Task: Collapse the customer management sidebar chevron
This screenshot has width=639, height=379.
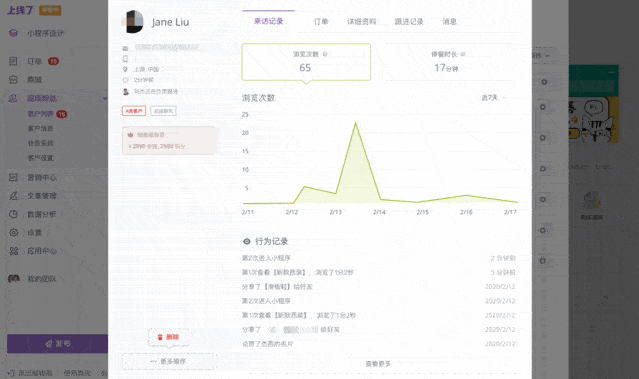Action: [x=105, y=98]
